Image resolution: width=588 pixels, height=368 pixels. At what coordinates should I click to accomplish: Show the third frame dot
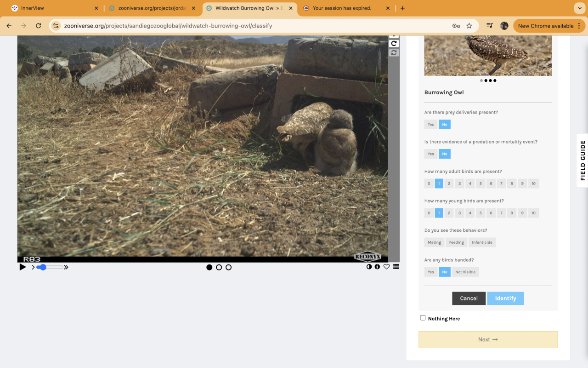tap(228, 267)
